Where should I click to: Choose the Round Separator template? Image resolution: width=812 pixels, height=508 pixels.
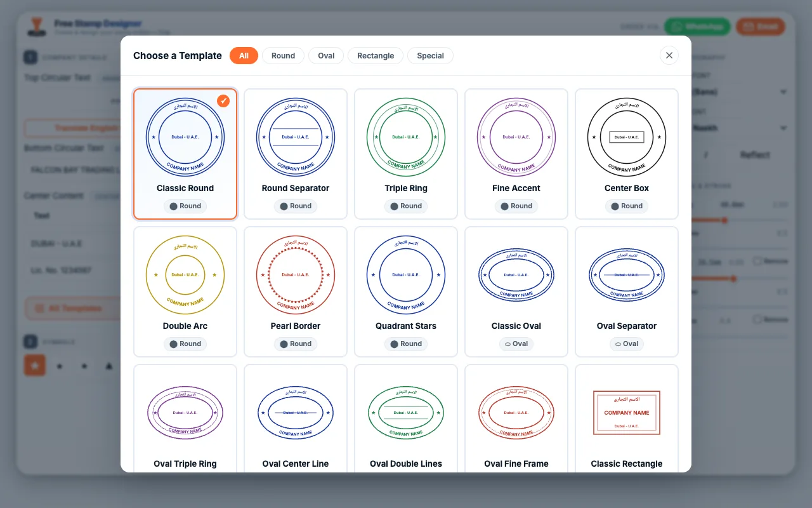296,154
